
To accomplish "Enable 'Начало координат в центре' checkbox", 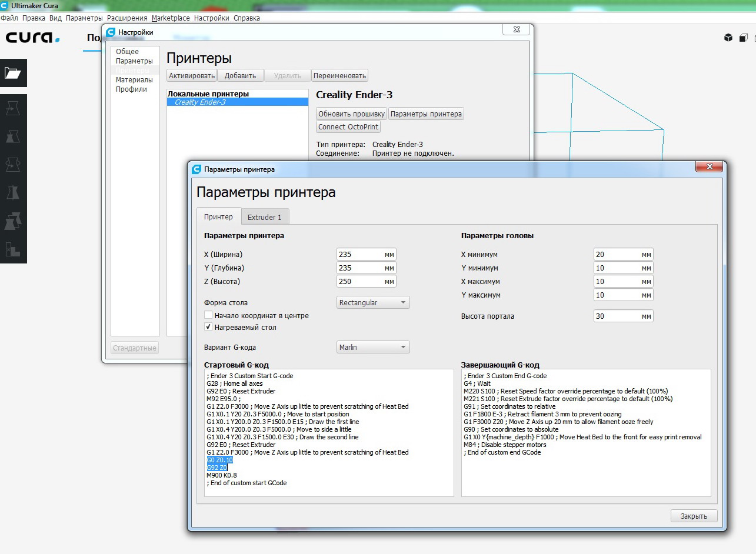I will [208, 315].
